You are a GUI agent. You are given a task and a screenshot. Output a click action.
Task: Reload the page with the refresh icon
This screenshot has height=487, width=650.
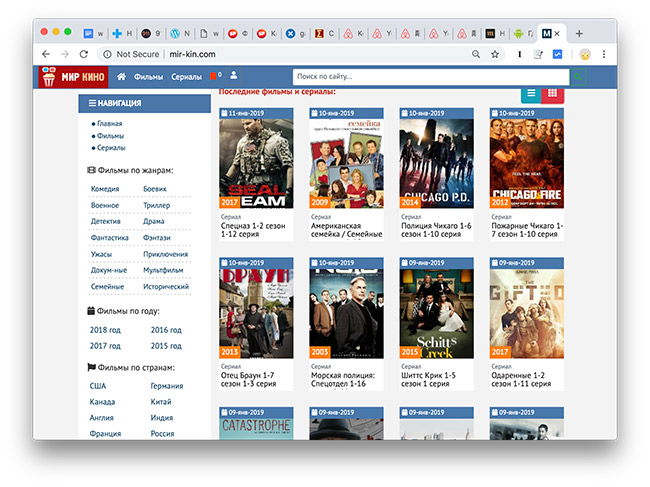click(x=88, y=54)
